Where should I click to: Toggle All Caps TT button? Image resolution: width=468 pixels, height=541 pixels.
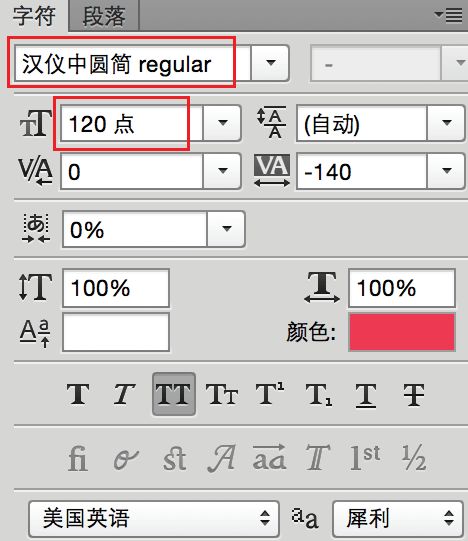tap(174, 394)
